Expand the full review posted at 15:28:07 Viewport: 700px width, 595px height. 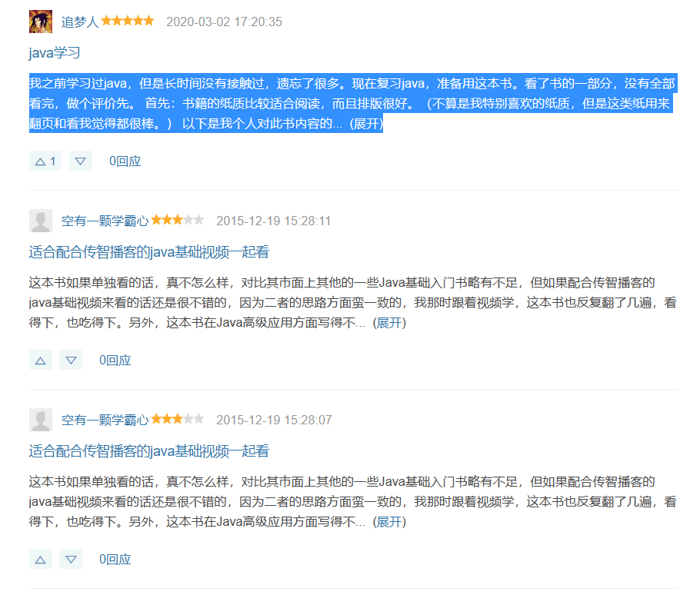coord(389,522)
